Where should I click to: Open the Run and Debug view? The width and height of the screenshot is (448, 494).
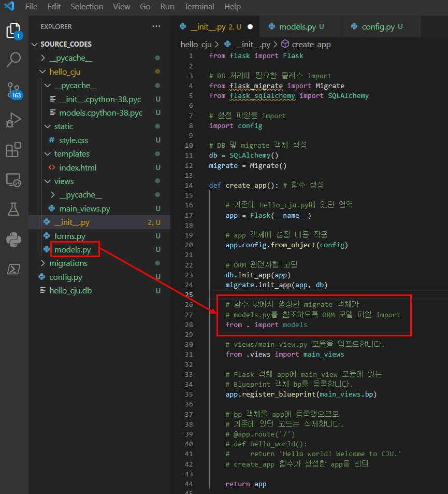[x=14, y=120]
